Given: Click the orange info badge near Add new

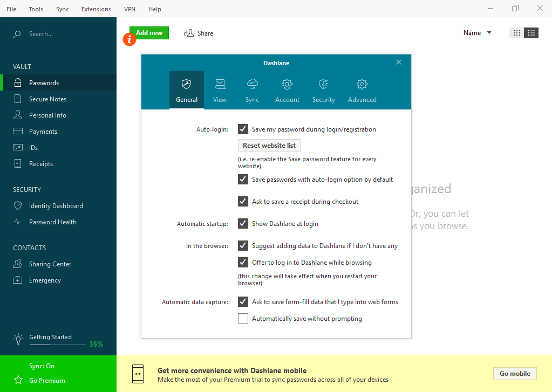Looking at the screenshot, I should (129, 39).
